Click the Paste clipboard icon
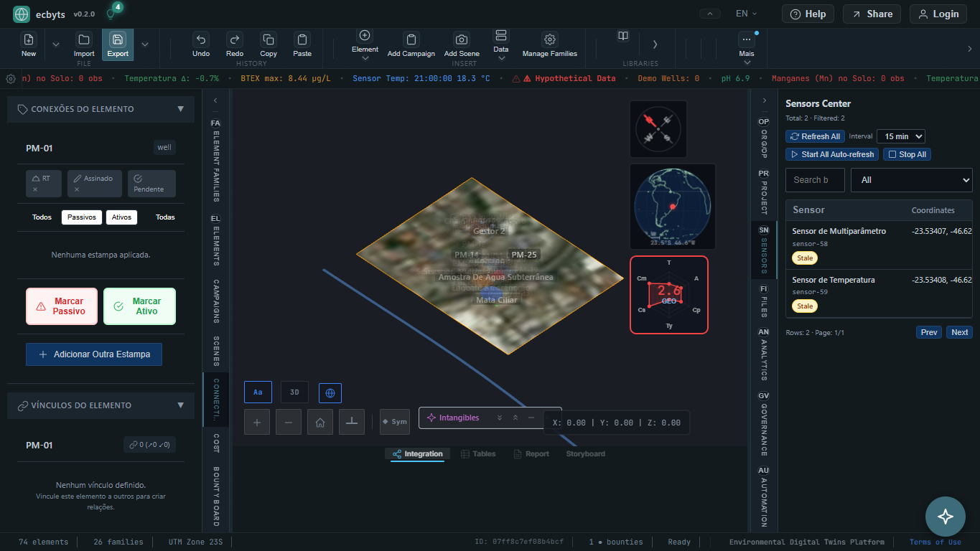 302,40
